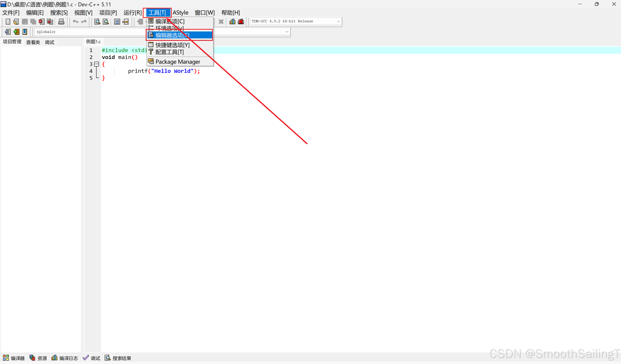Open the 编译日志 bottom tab

(x=65, y=358)
